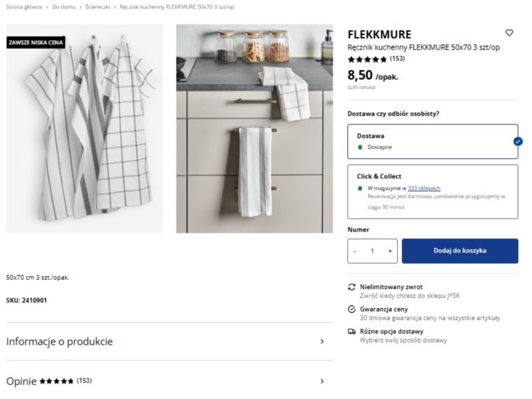
Task: Increase quantity with the plus button
Action: pyautogui.click(x=389, y=251)
